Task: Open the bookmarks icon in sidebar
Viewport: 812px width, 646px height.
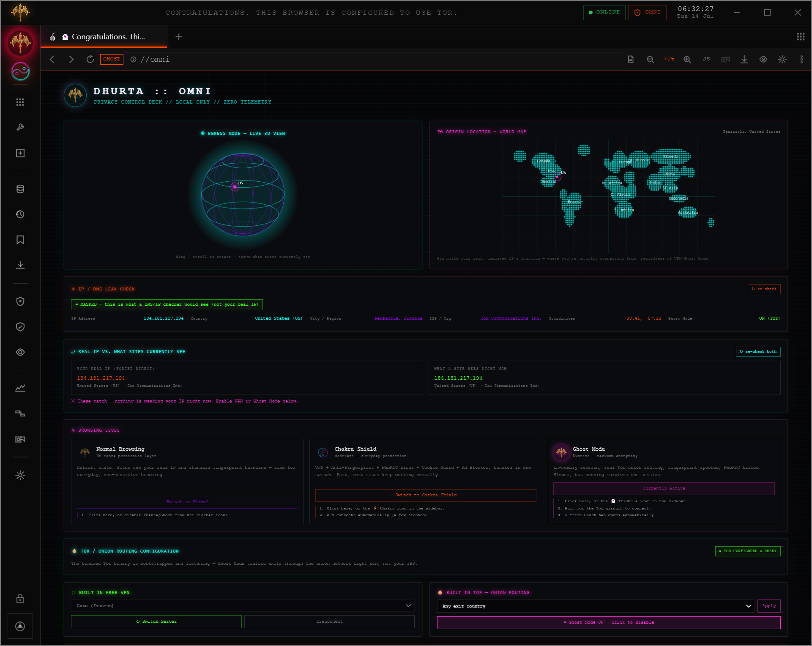Action: point(20,240)
